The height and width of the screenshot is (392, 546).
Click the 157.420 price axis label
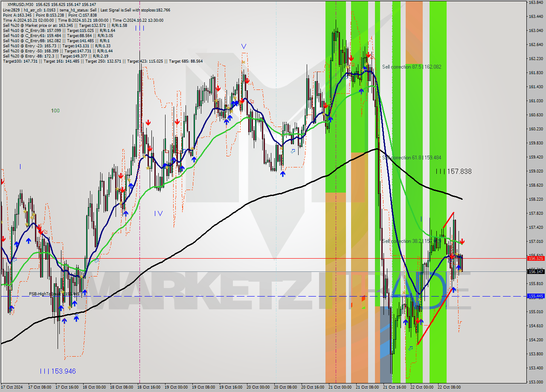pyautogui.click(x=536, y=228)
